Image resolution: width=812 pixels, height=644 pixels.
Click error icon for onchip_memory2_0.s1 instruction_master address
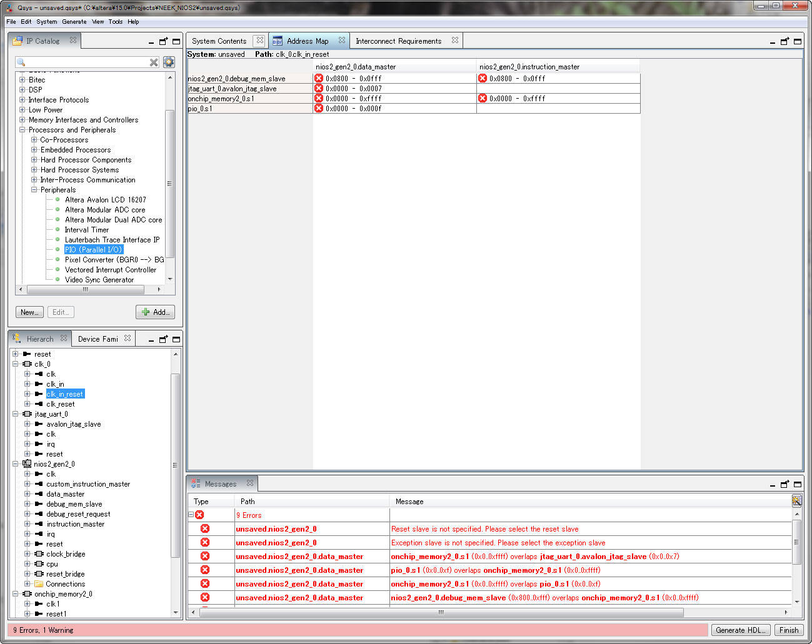coord(483,99)
